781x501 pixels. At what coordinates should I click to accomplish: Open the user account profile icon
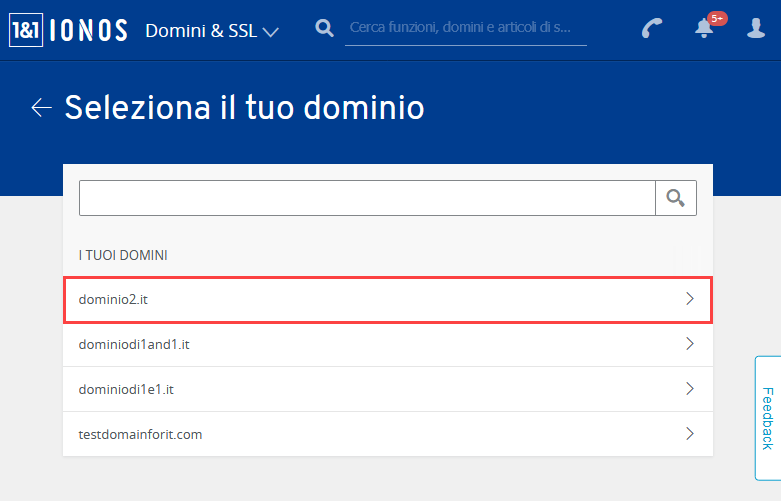tap(756, 28)
